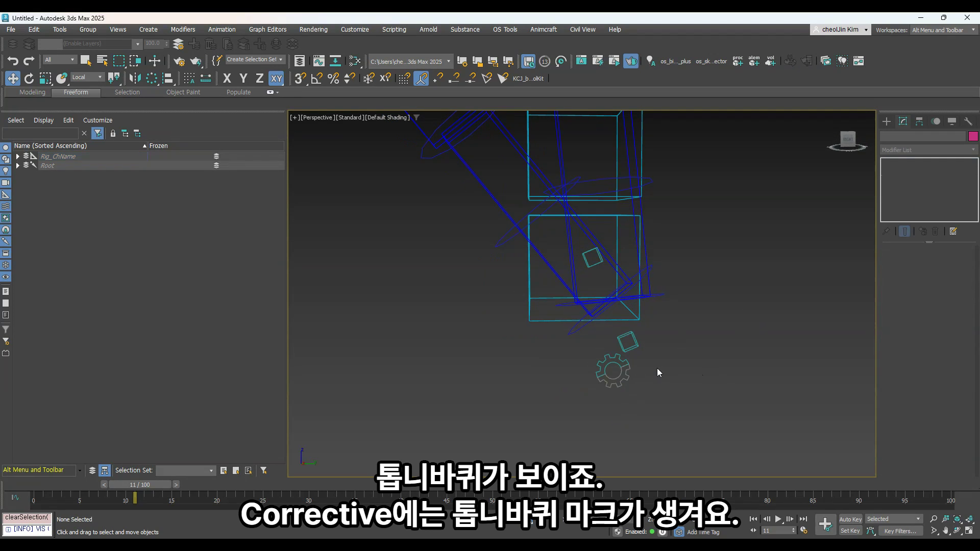
Task: Select the Rotate tool
Action: click(29, 78)
